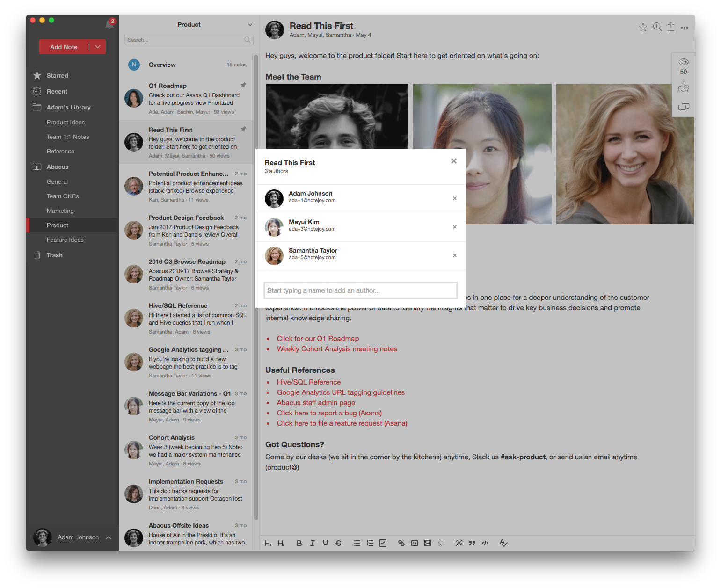Image resolution: width=721 pixels, height=588 pixels.
Task: Select Team OKRs in the sidebar
Action: [63, 196]
